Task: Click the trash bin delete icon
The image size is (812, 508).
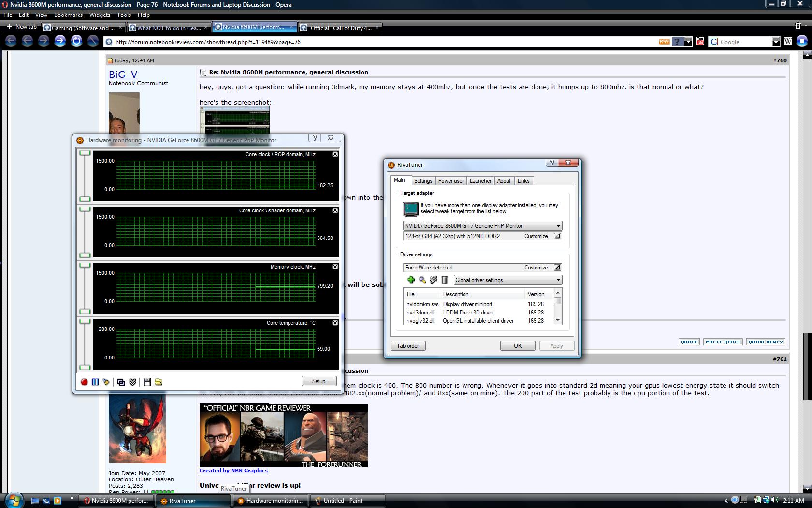Action: point(445,280)
